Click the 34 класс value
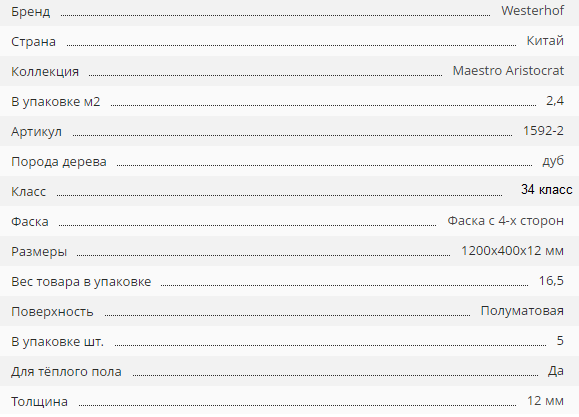Screen dimensions: 579x417 click(x=547, y=189)
